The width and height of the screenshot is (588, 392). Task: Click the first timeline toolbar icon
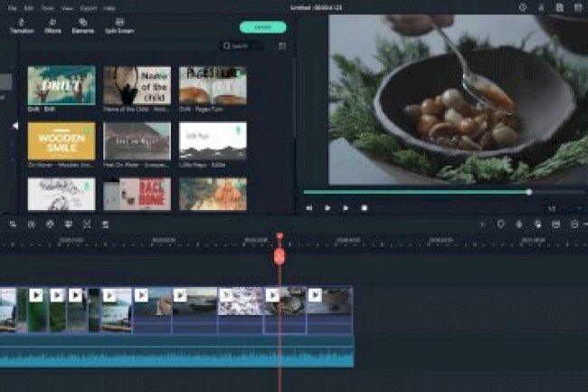tap(14, 225)
